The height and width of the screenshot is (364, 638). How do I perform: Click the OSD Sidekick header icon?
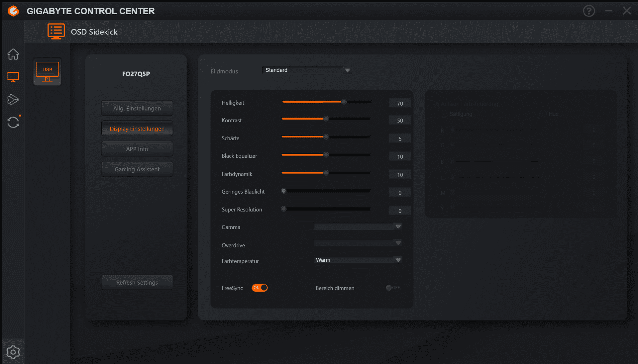point(56,32)
